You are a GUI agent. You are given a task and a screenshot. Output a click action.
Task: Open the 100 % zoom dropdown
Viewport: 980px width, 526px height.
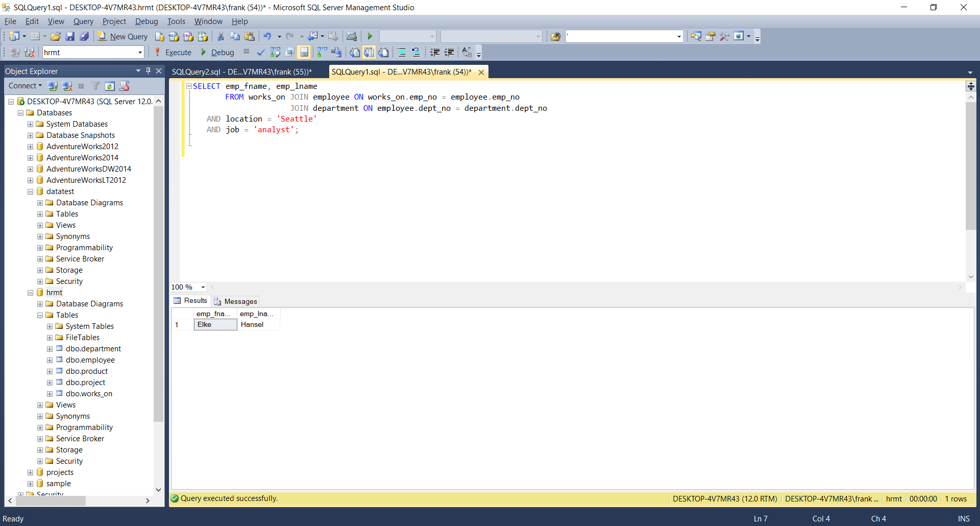(x=203, y=287)
